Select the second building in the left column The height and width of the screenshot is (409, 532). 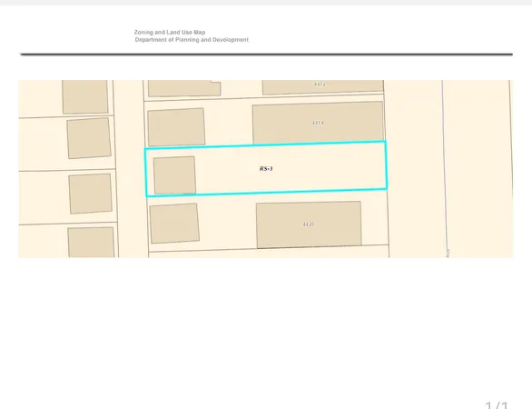(x=89, y=138)
